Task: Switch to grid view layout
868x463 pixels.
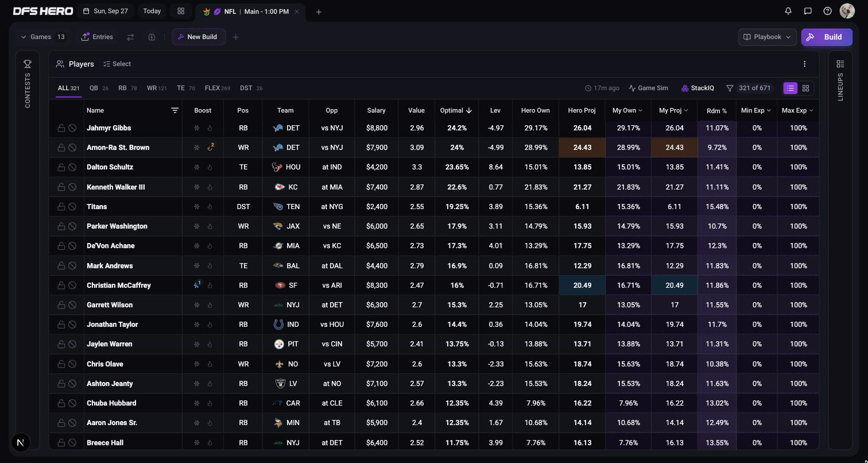Action: (805, 88)
